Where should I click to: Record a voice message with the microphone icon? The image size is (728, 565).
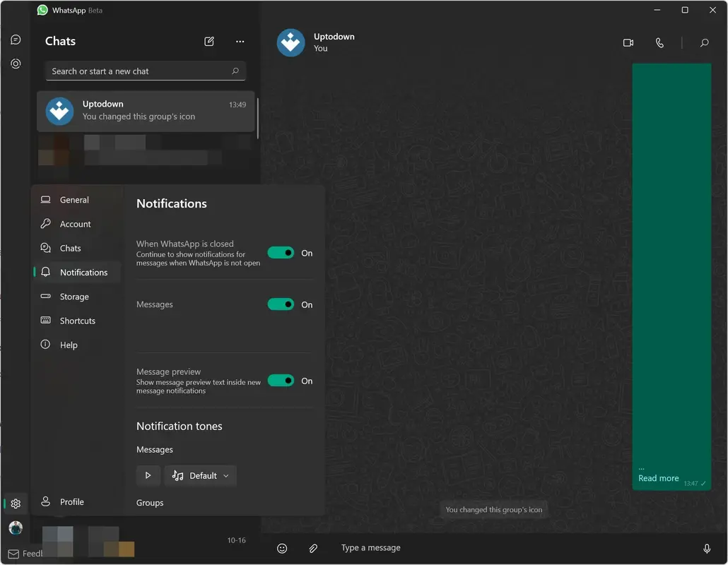(x=707, y=548)
